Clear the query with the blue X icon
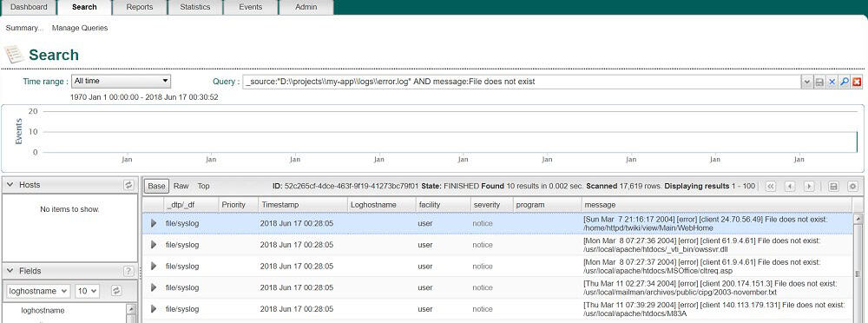868x323 pixels. click(832, 82)
